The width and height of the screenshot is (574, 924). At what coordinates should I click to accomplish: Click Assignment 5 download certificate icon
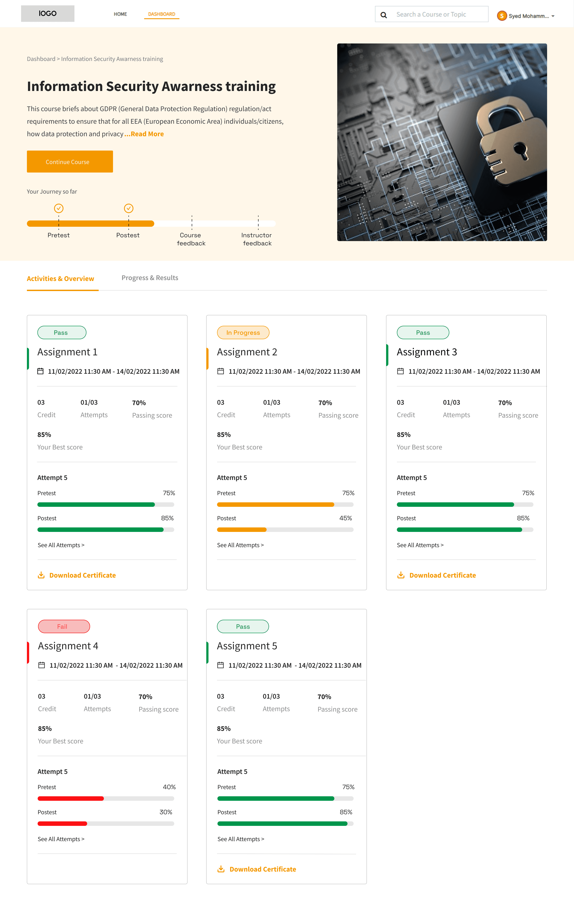click(x=221, y=869)
